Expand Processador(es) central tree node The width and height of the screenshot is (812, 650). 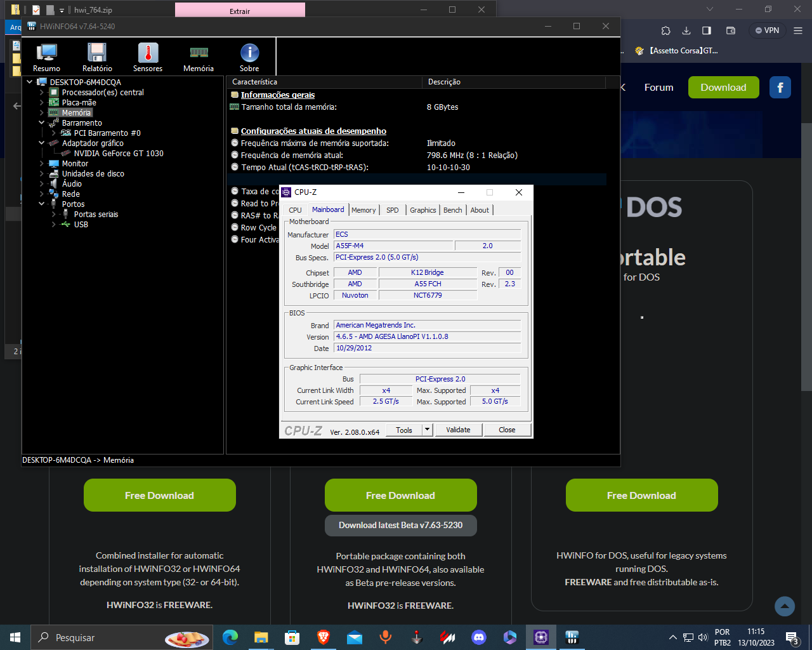click(42, 92)
